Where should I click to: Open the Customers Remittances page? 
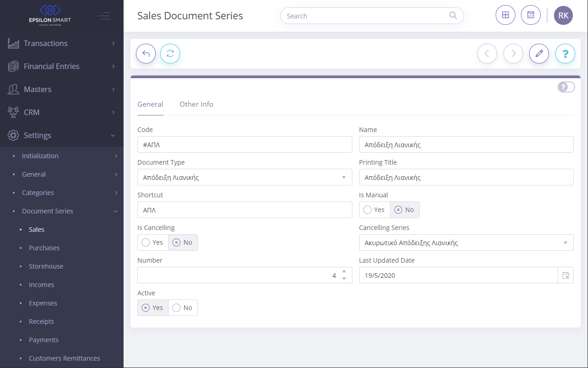tap(64, 358)
